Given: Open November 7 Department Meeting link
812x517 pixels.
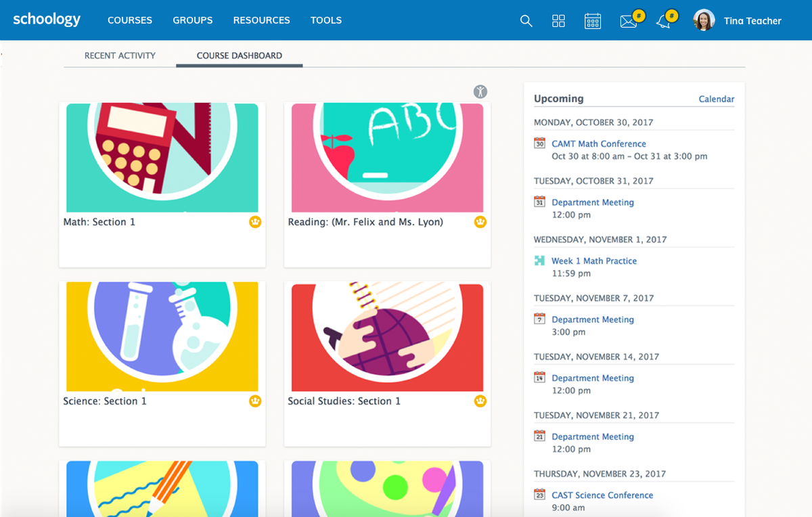Looking at the screenshot, I should [x=593, y=319].
